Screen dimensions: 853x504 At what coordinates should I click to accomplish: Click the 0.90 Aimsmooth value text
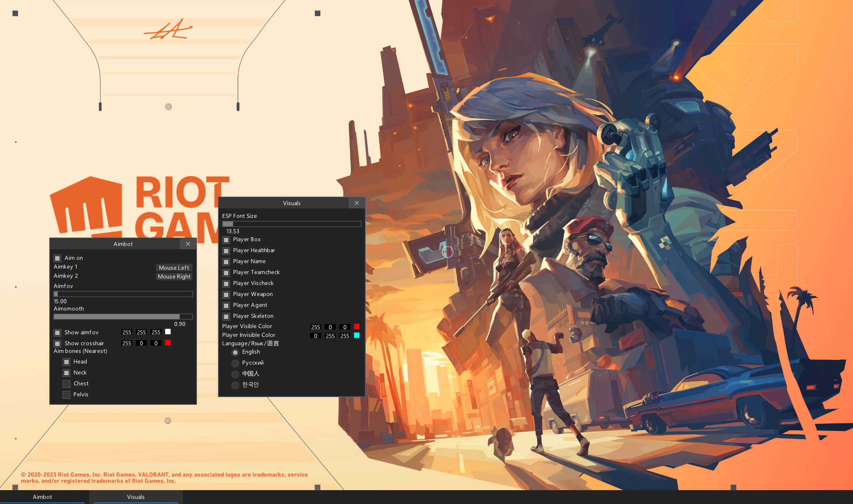point(180,324)
